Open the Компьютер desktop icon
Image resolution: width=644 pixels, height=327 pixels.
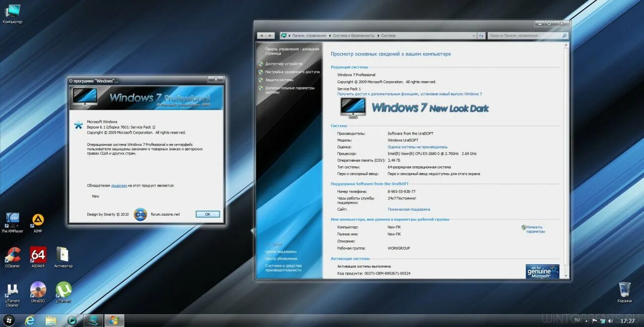12,14
